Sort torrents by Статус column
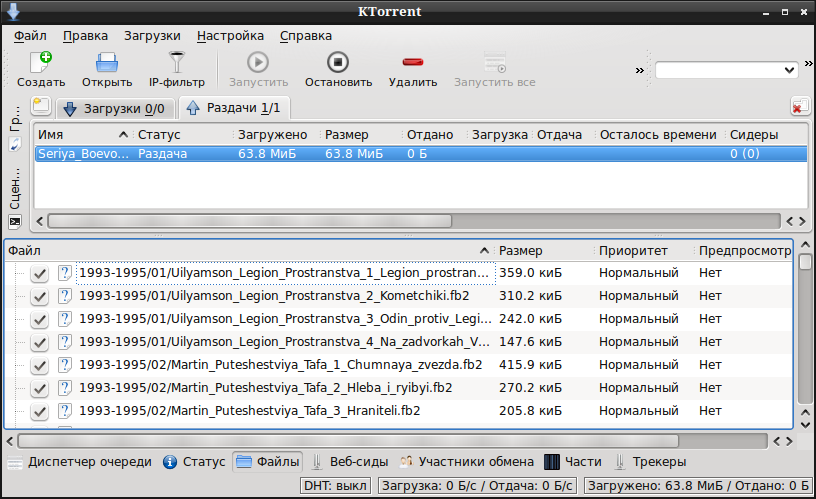 (x=182, y=135)
